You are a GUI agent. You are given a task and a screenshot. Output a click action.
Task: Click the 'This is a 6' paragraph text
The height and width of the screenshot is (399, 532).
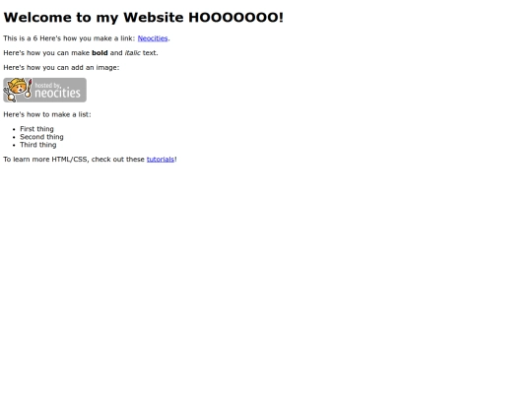coord(21,38)
